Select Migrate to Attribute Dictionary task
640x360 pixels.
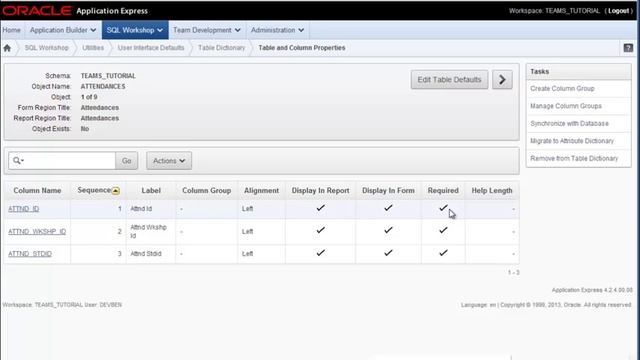[572, 141]
